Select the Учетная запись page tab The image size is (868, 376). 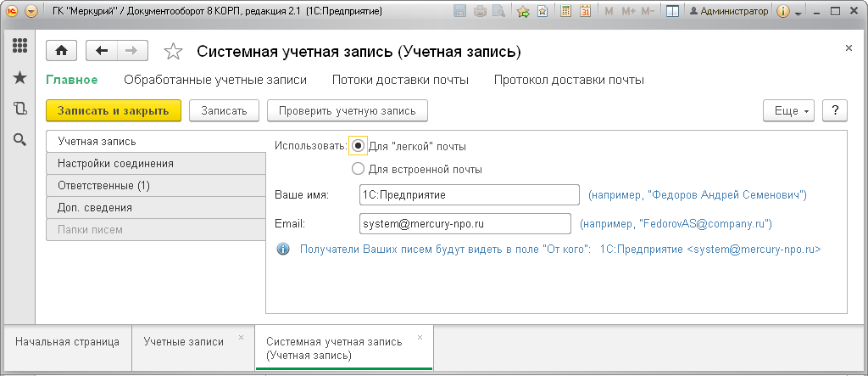[156, 142]
